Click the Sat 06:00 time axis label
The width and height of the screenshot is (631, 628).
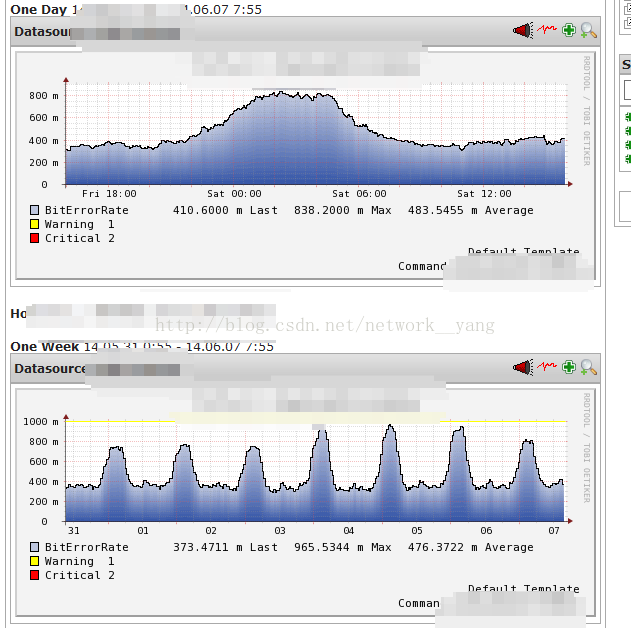point(359,194)
